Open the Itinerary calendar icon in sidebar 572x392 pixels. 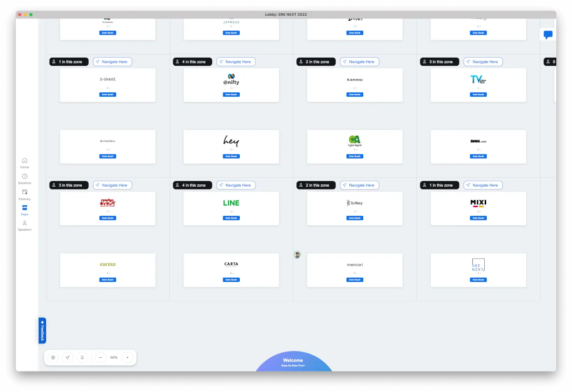coord(25,192)
